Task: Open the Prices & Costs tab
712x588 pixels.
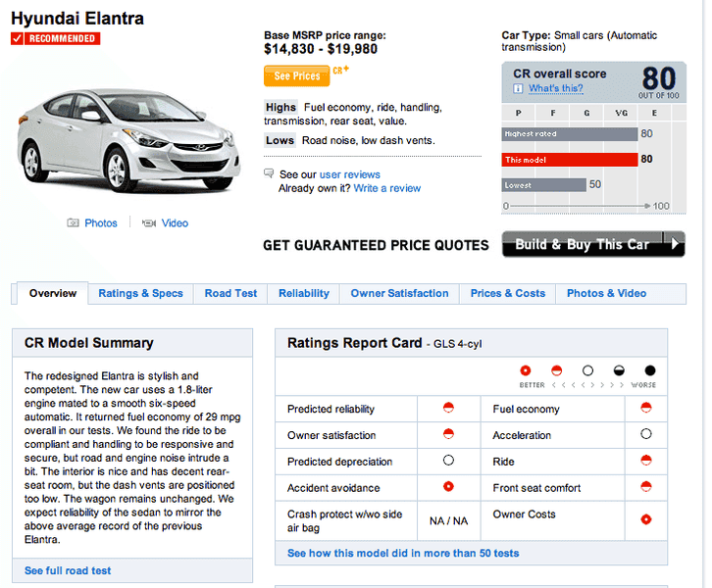Action: pyautogui.click(x=508, y=293)
